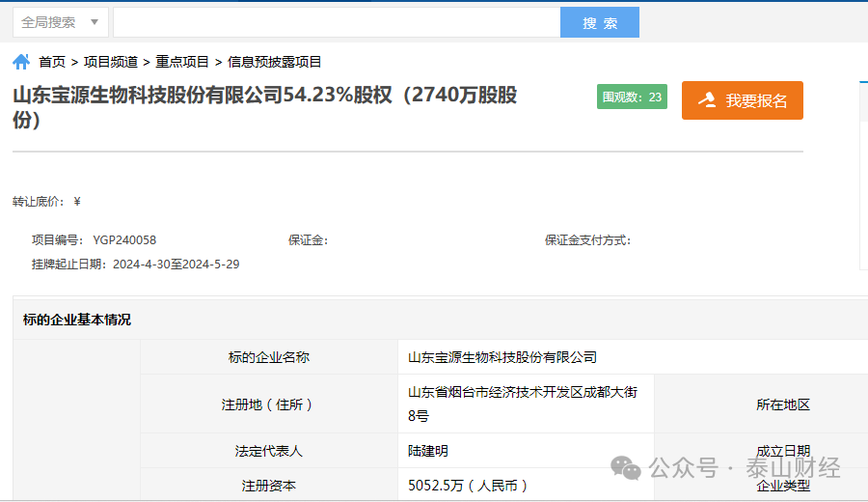This screenshot has height=502, width=868.
Task: Select legal representative 陆建明
Action: (x=428, y=451)
